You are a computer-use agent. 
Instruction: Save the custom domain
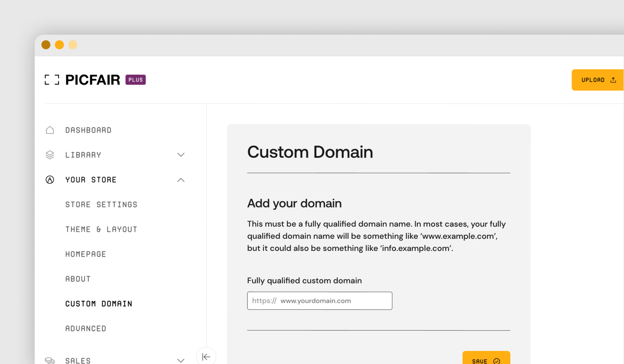486,357
